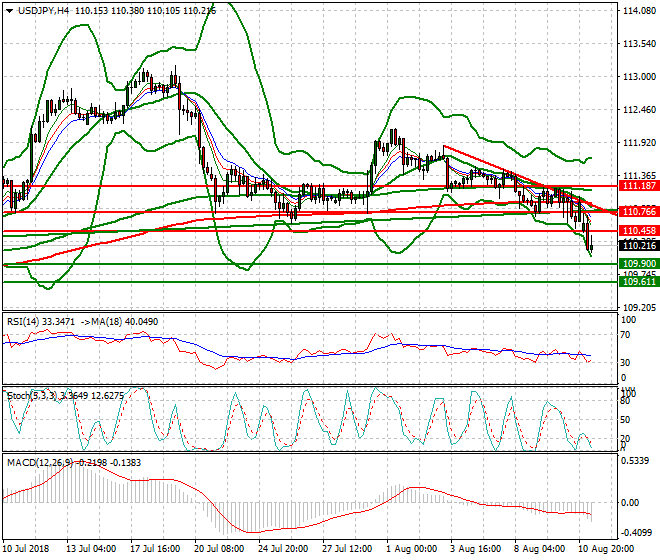
Task: Click the current price 110.216 black tag
Action: 638,246
